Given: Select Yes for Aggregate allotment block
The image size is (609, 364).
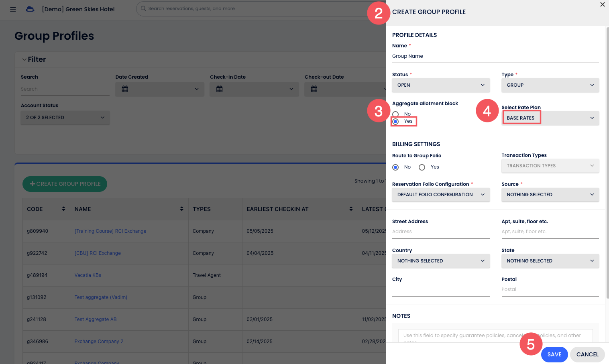Looking at the screenshot, I should [x=396, y=122].
